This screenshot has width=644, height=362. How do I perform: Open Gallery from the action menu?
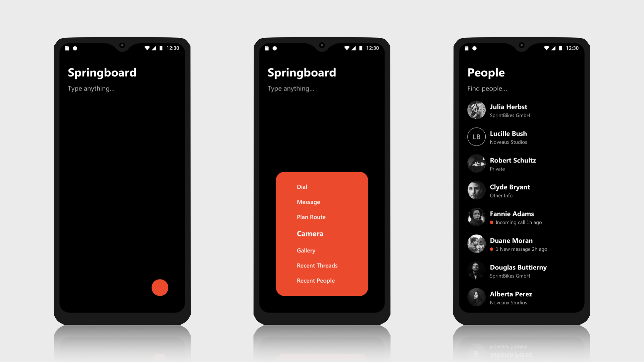click(306, 250)
